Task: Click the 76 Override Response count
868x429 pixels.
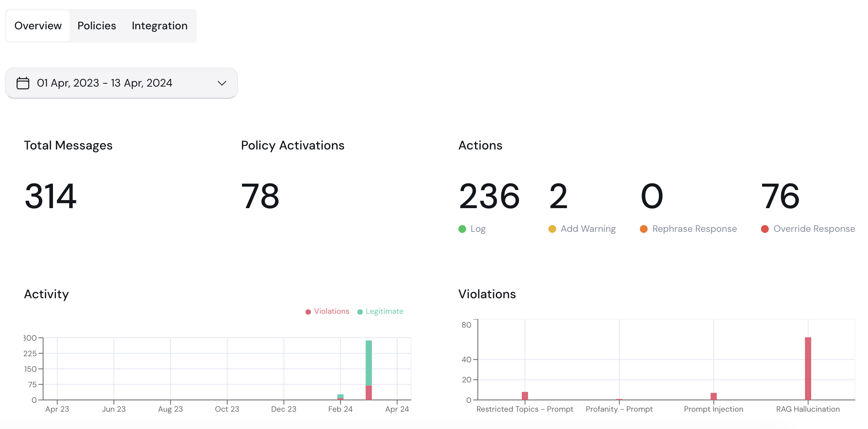Action: pyautogui.click(x=780, y=196)
